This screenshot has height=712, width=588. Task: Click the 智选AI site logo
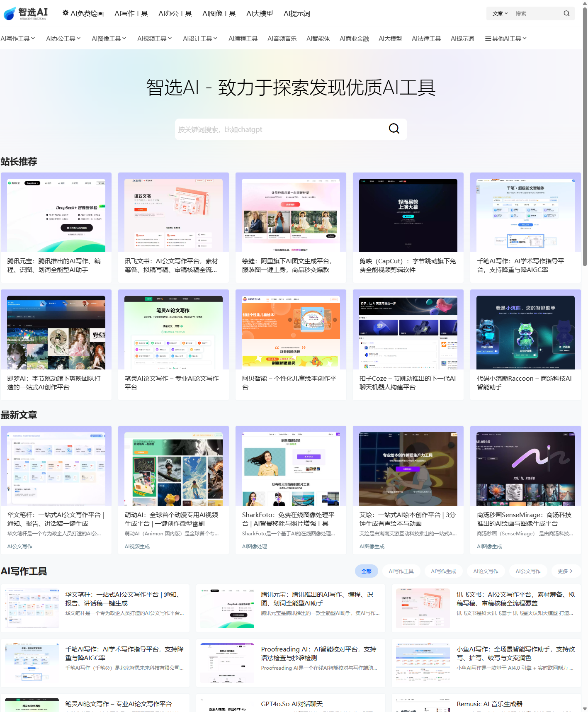click(26, 13)
